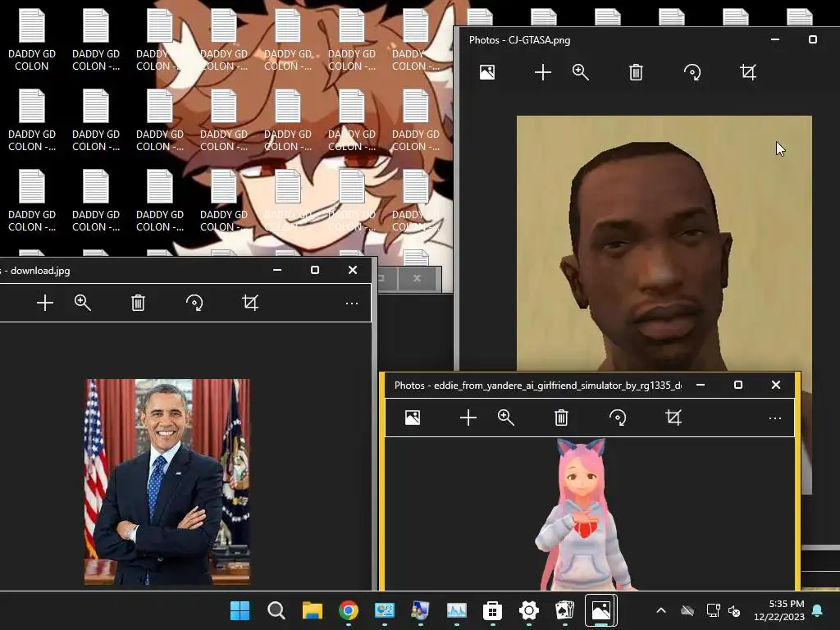This screenshot has height=630, width=840.
Task: Open File Explorer from taskbar
Action: point(313,610)
